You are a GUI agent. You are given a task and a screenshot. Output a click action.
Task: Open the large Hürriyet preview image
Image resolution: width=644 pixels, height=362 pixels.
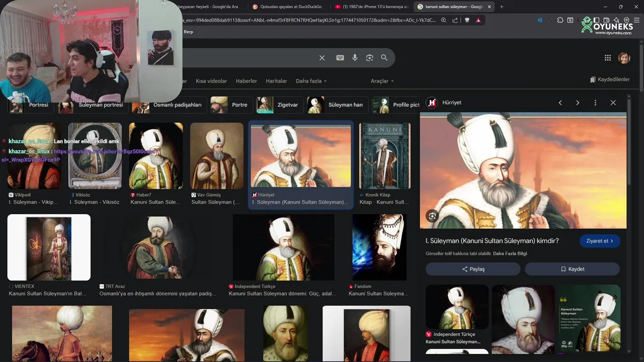[523, 170]
